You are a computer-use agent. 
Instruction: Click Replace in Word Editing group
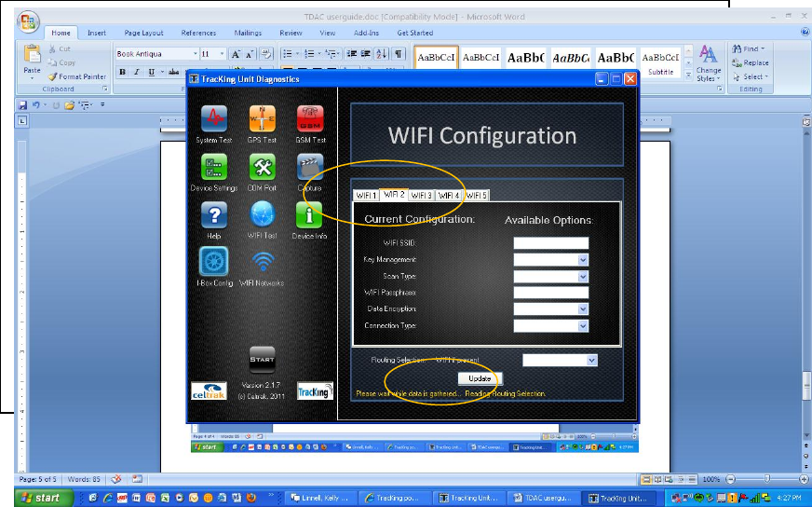(751, 62)
